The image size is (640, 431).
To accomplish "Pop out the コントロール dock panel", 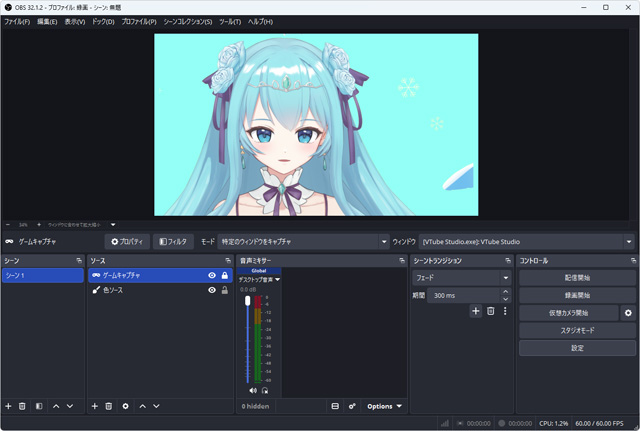I will point(633,260).
